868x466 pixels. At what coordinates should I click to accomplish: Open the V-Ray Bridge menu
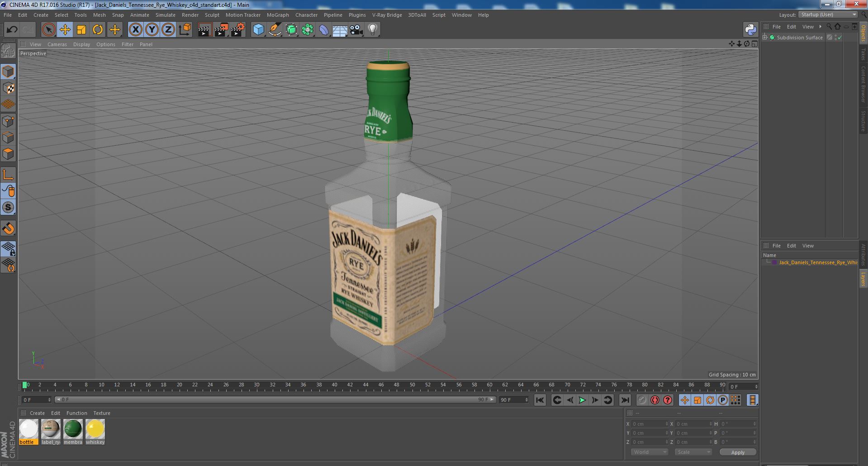click(x=387, y=15)
